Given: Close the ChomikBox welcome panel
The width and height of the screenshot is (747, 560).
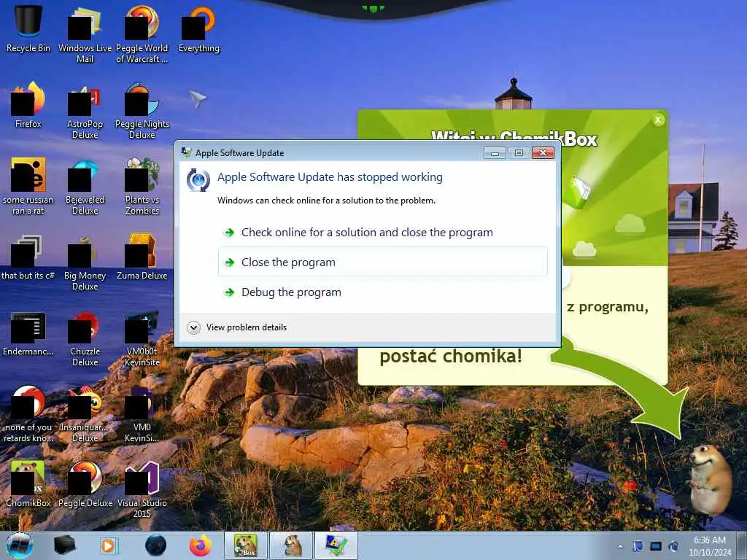Looking at the screenshot, I should [x=658, y=120].
